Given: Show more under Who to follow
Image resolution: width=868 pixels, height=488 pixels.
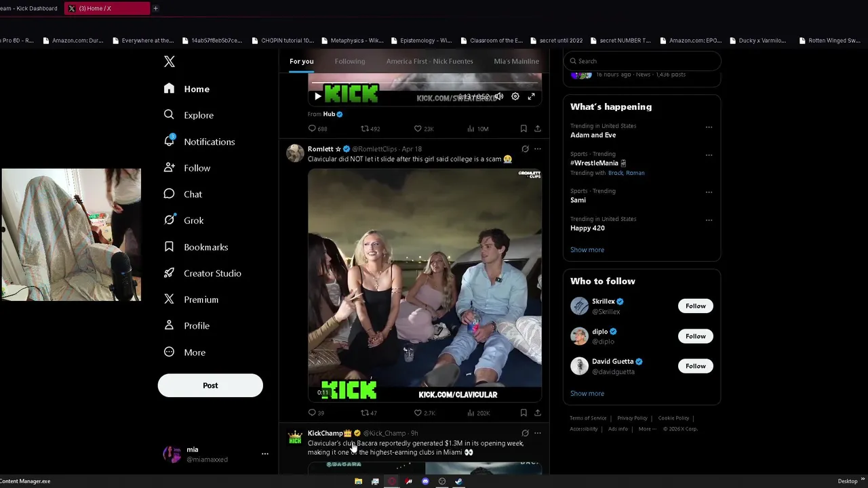Looking at the screenshot, I should pyautogui.click(x=587, y=393).
